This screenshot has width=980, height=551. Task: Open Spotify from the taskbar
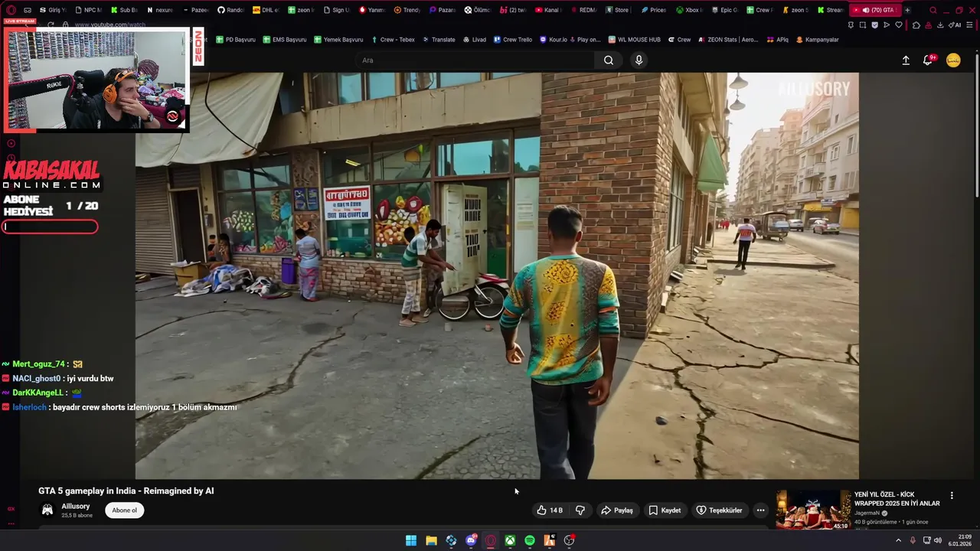point(530,541)
